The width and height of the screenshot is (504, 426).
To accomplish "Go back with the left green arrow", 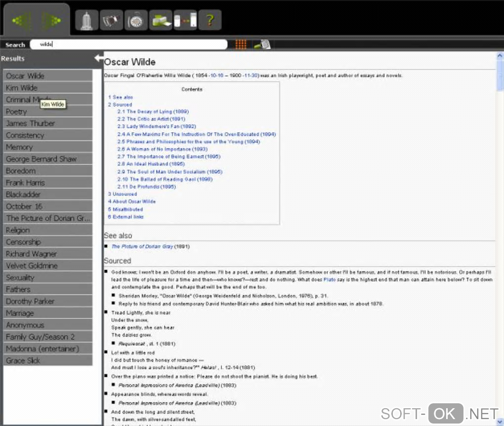I will (x=22, y=21).
